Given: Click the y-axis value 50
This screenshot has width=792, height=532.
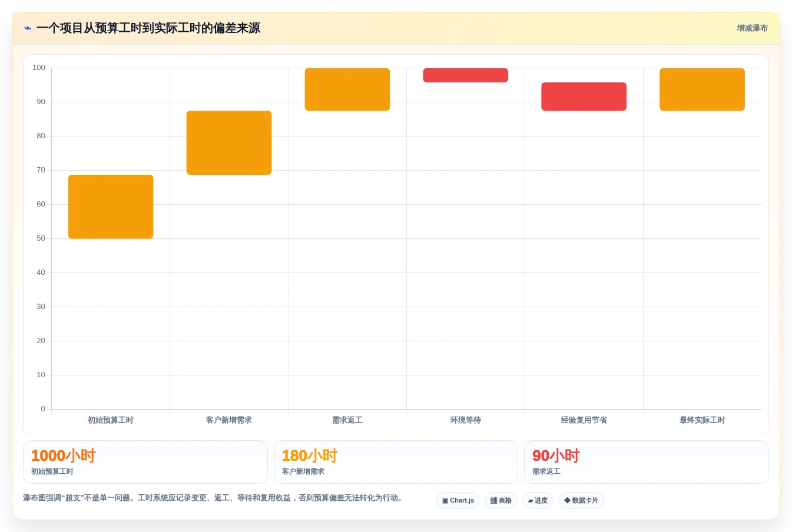Looking at the screenshot, I should pos(41,238).
